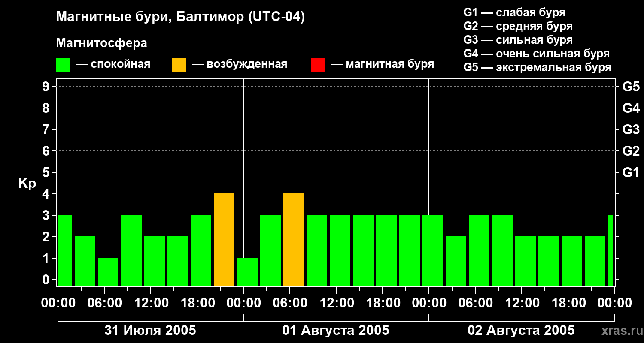
Task: Click the 'G1' tick label on right axis
Action: 631,172
